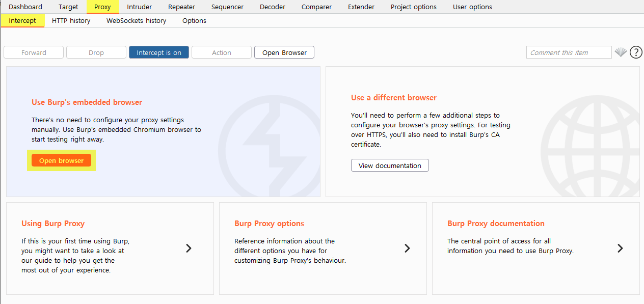Click the Burp Proxy documentation heading
Screen dimensions: 644x304
[x=496, y=224]
